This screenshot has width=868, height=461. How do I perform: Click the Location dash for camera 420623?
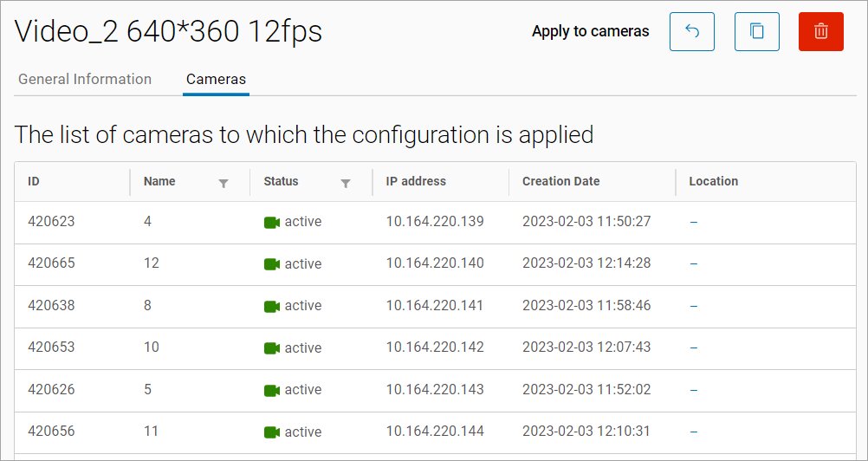tap(694, 223)
